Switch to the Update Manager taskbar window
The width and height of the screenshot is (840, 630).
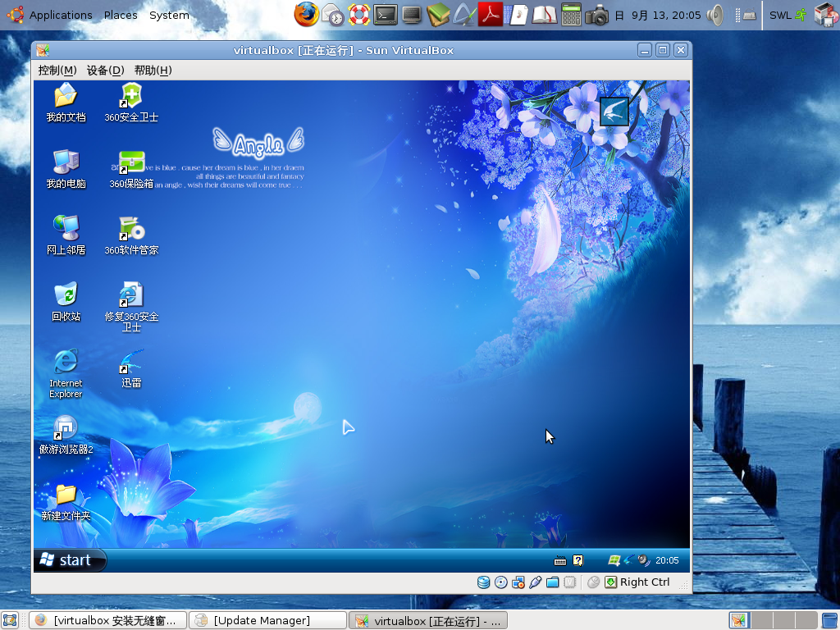[268, 620]
